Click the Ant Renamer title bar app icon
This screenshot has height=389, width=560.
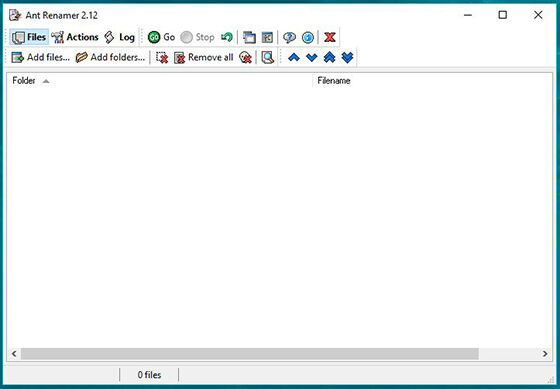pyautogui.click(x=15, y=15)
